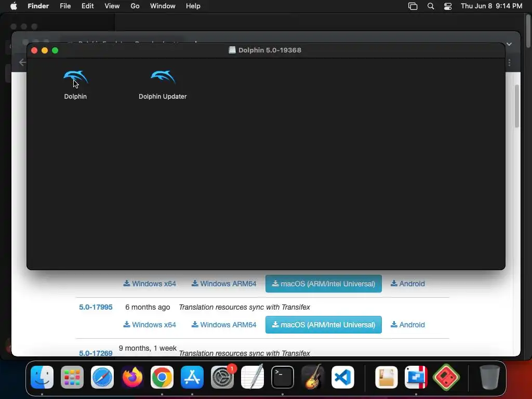Open the Trash from the Dock

pos(489,377)
